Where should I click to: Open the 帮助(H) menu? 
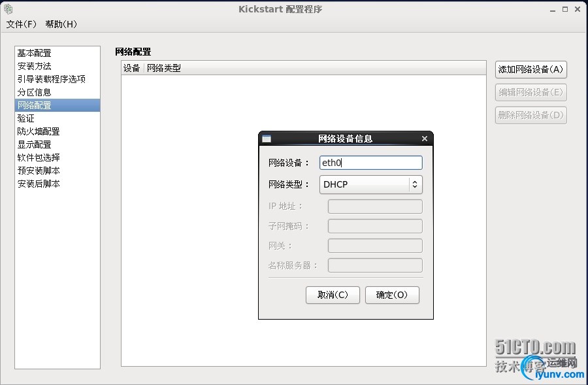[x=61, y=24]
